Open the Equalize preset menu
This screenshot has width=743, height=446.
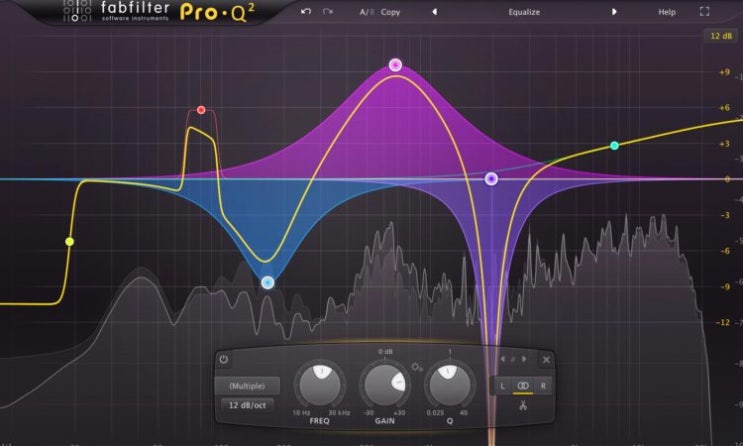pos(524,12)
